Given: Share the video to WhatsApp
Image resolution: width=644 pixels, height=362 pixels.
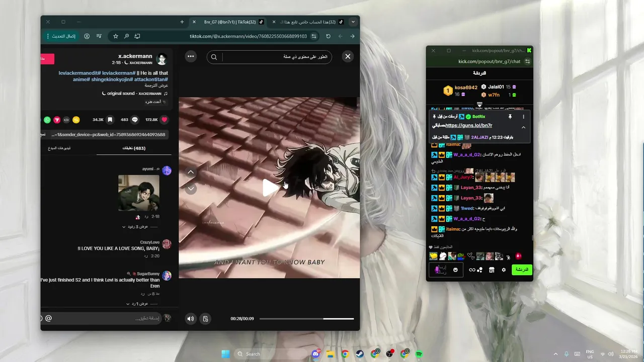Looking at the screenshot, I should coord(47,120).
